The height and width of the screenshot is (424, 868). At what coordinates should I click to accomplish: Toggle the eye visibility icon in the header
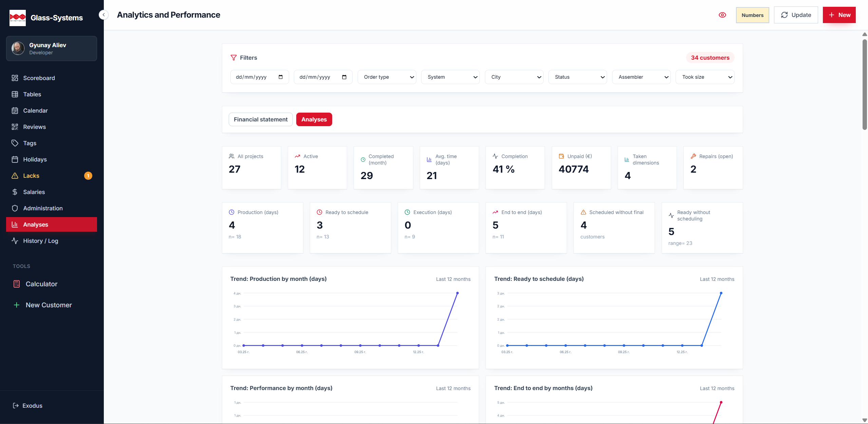722,15
